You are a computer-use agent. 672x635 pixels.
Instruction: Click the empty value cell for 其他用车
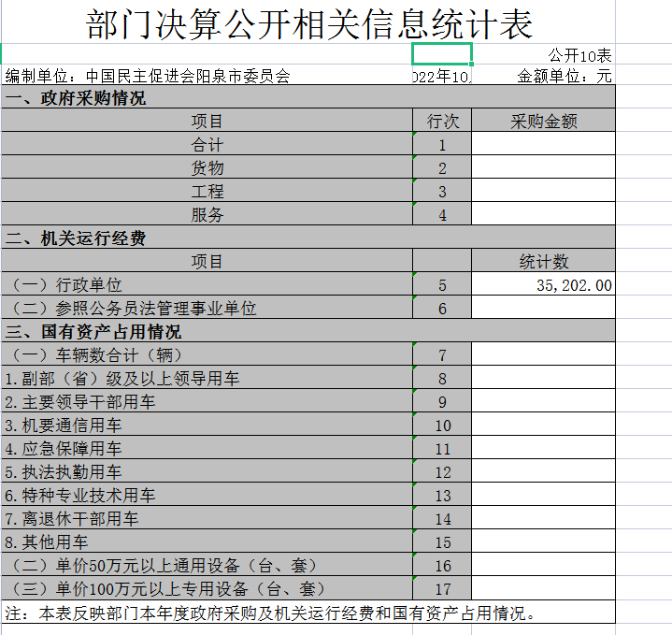pos(543,541)
